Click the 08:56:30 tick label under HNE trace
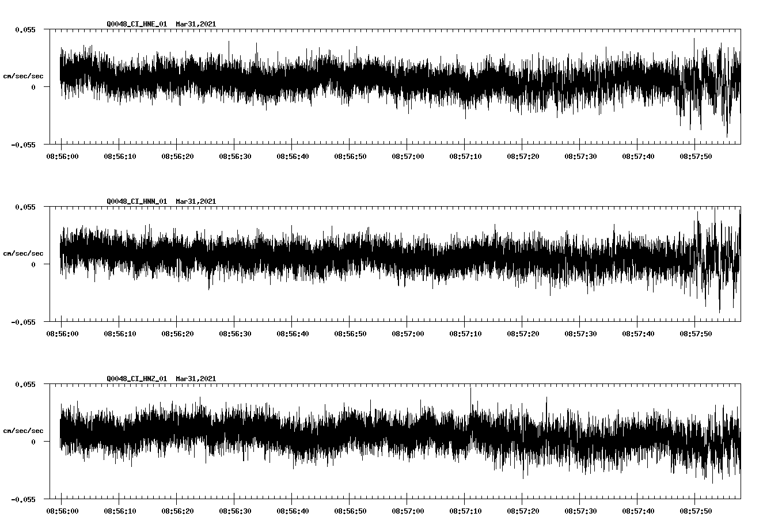Screen dimensions: 782x532 (x=235, y=155)
